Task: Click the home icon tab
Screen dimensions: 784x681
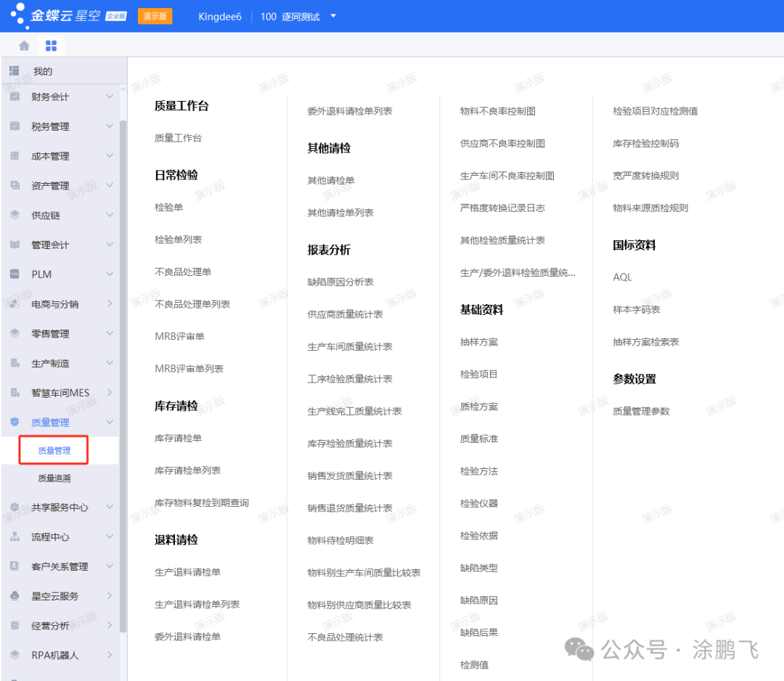Action: click(x=24, y=46)
